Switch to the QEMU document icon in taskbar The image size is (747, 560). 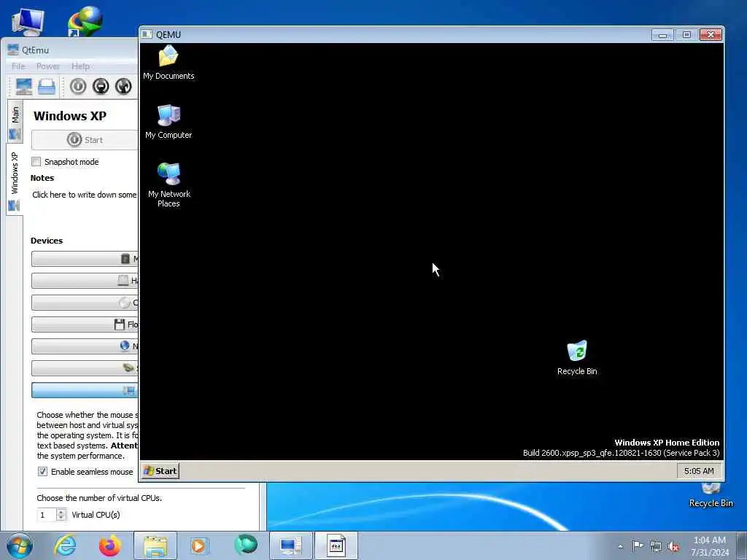click(x=336, y=545)
